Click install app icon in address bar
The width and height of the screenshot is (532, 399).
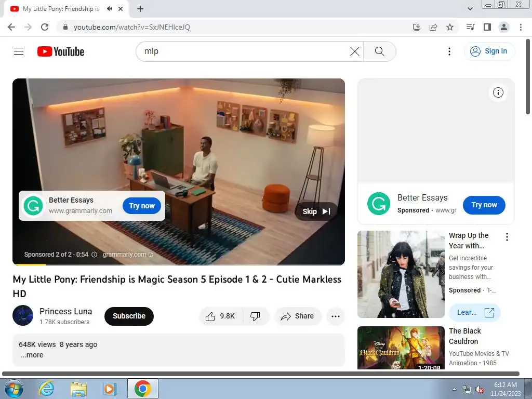[417, 27]
